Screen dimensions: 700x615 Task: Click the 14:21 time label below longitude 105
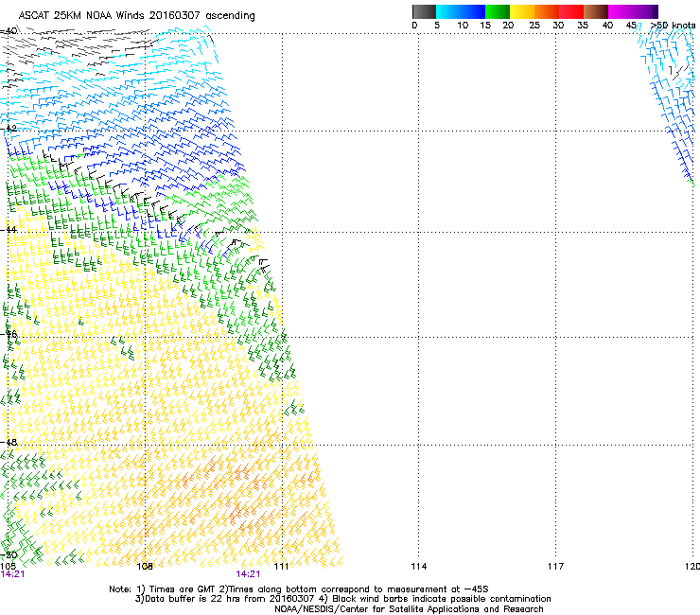pos(12,574)
